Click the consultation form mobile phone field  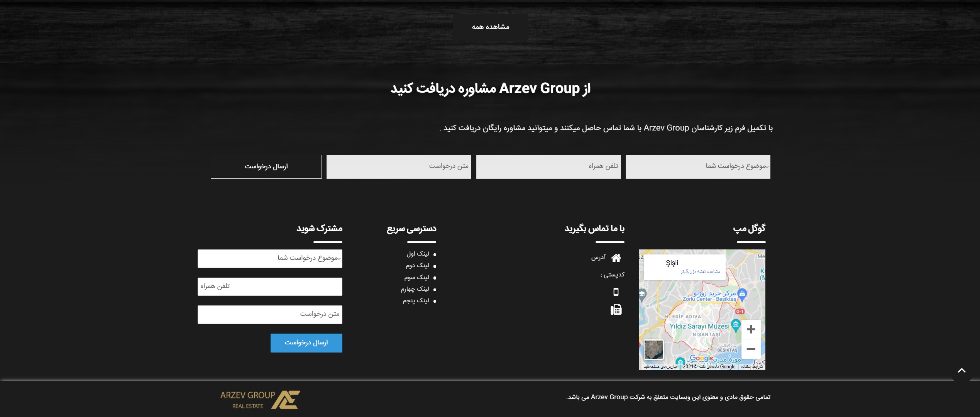548,167
